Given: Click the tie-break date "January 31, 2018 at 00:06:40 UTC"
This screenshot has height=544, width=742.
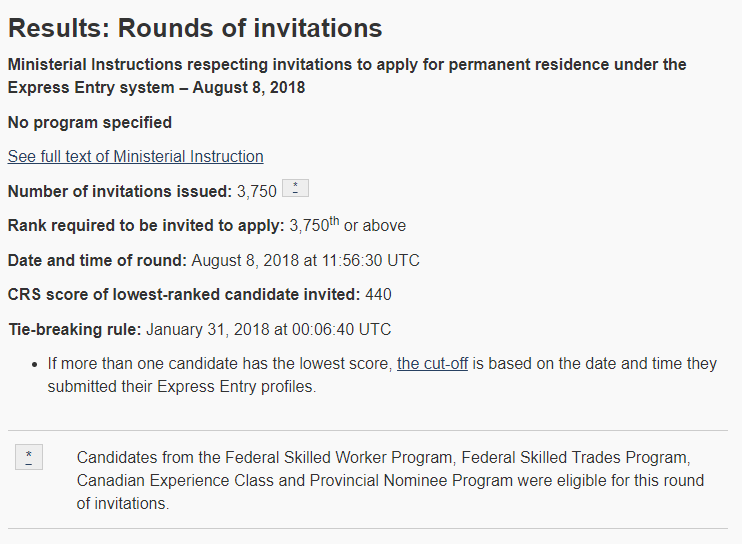Looking at the screenshot, I should click(269, 329).
